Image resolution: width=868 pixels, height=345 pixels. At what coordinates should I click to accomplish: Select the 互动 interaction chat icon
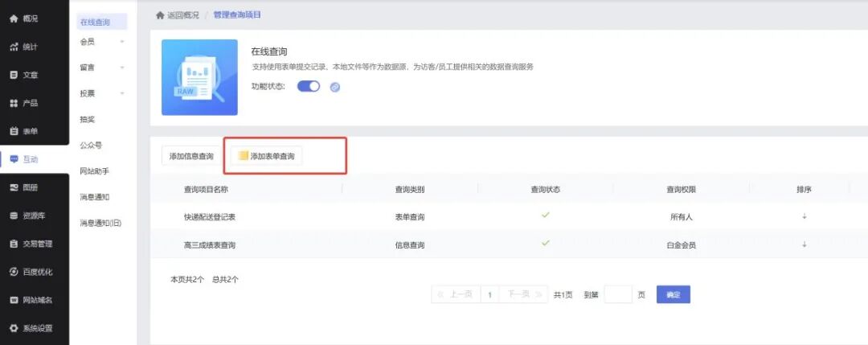point(14,159)
